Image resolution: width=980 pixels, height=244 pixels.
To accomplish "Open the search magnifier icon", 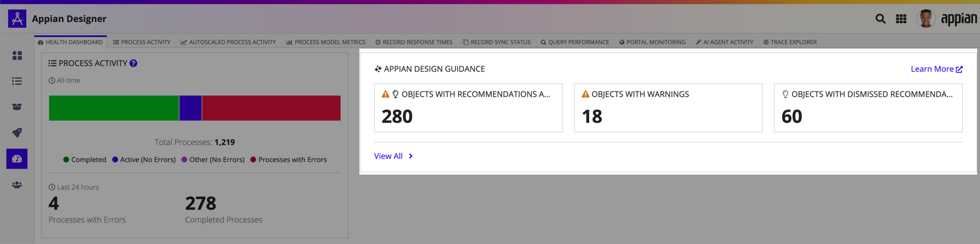I will point(880,19).
